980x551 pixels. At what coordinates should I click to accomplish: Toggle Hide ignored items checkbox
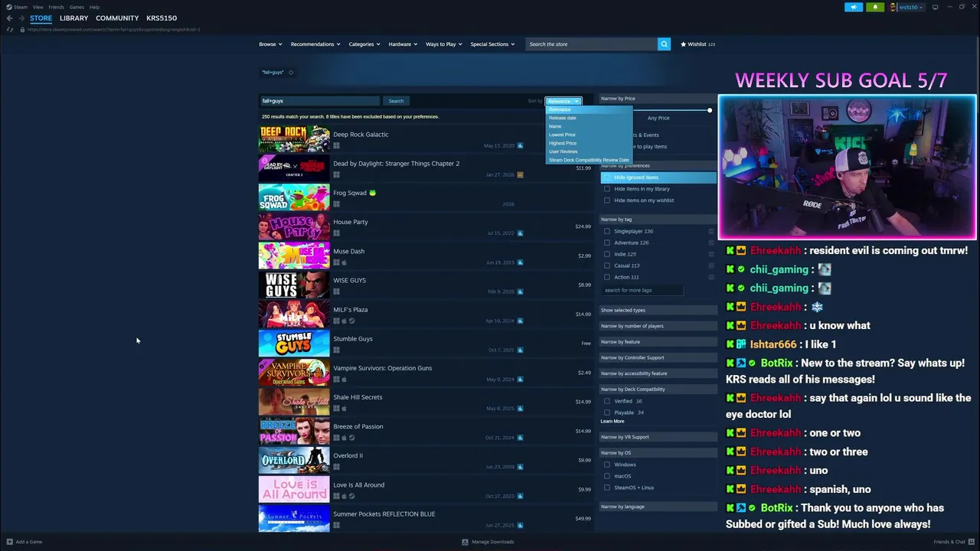coord(607,178)
